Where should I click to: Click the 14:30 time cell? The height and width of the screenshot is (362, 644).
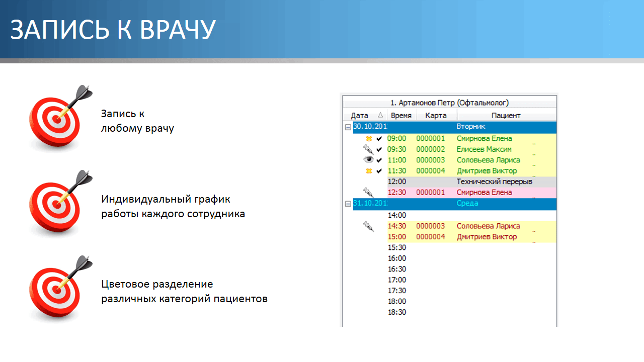[396, 226]
